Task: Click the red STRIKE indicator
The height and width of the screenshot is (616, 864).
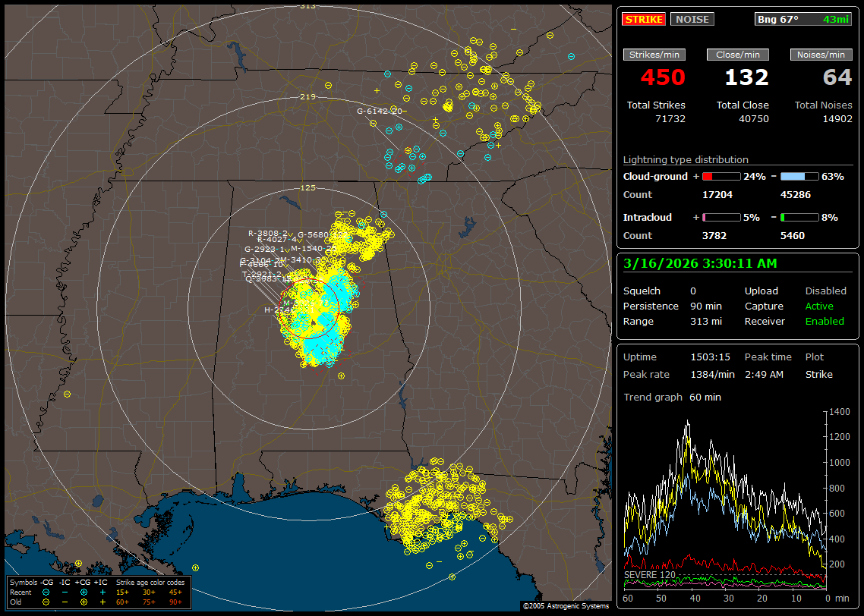Action: [644, 19]
